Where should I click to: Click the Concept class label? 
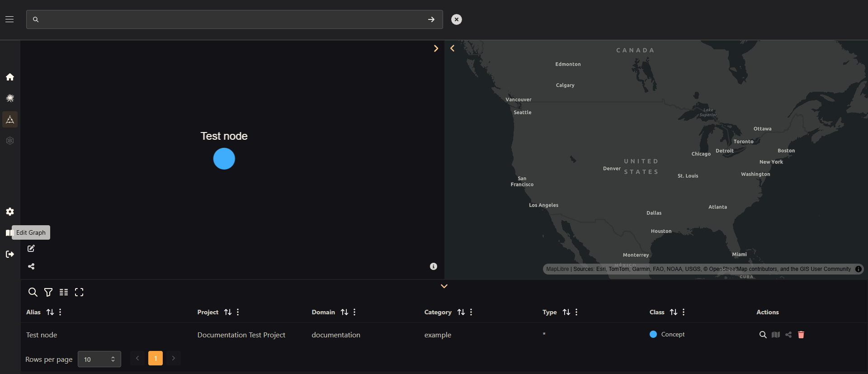pyautogui.click(x=673, y=334)
